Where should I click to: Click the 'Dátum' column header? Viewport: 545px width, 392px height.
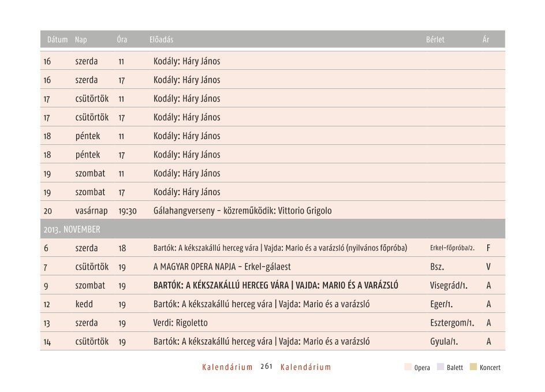point(57,40)
